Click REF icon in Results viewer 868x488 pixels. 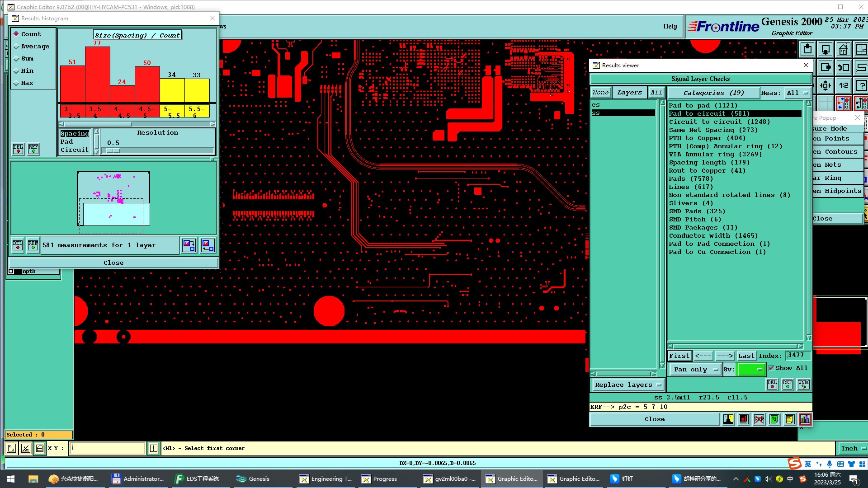click(x=788, y=385)
